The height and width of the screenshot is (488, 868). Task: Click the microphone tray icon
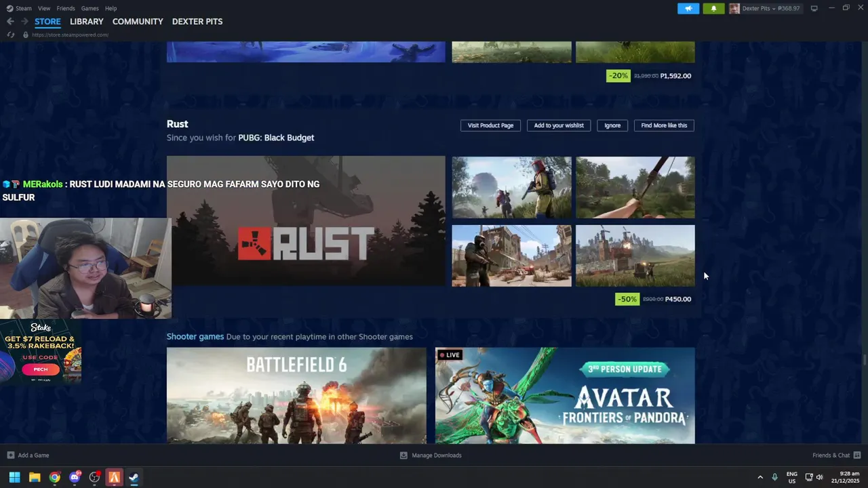(x=774, y=477)
